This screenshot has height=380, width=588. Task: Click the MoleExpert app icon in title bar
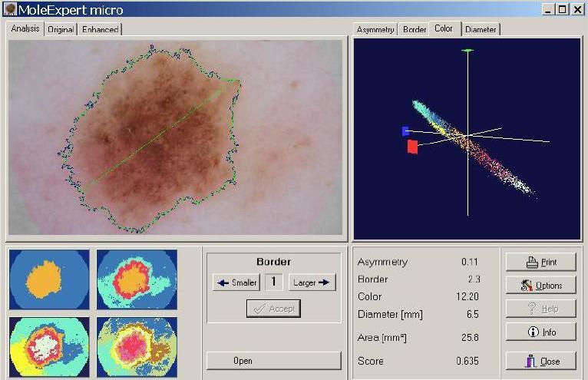(10, 9)
